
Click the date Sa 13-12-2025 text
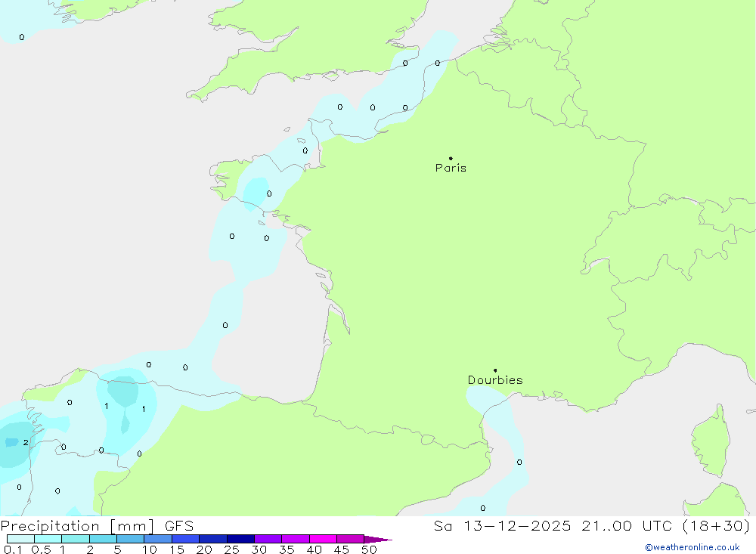click(503, 526)
